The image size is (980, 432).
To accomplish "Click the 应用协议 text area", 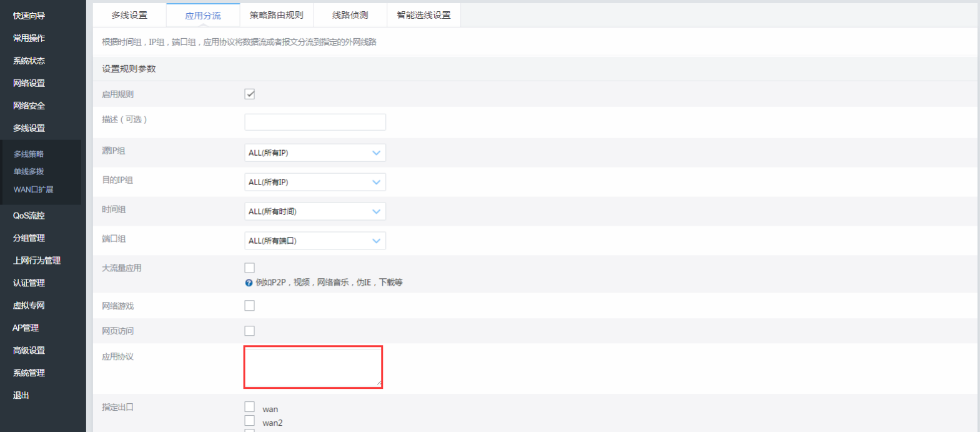I will pos(312,367).
